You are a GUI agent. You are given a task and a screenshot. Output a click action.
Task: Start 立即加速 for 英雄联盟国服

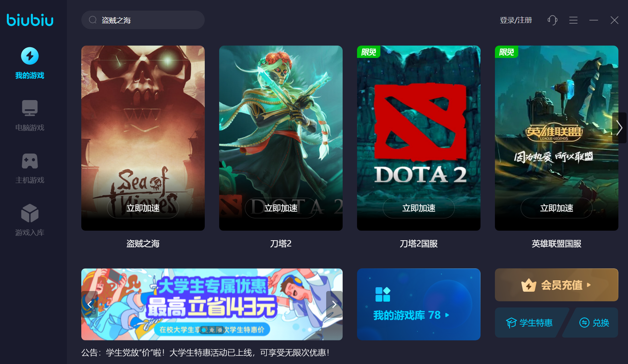(x=556, y=208)
